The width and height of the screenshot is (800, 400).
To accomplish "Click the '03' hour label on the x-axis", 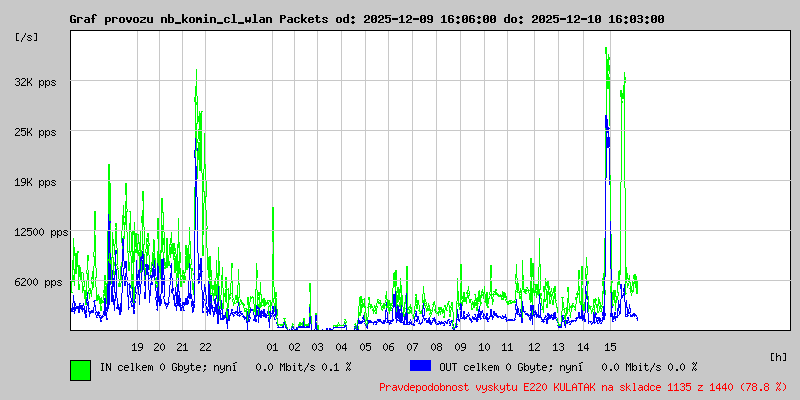I will [x=318, y=347].
